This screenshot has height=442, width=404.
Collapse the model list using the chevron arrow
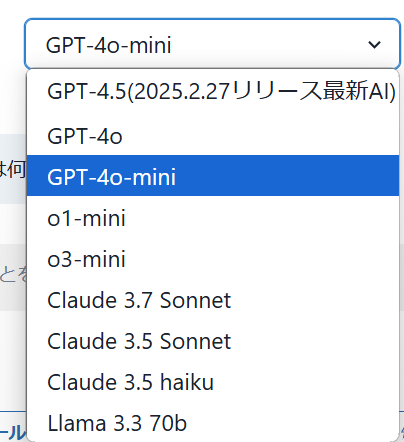[374, 44]
